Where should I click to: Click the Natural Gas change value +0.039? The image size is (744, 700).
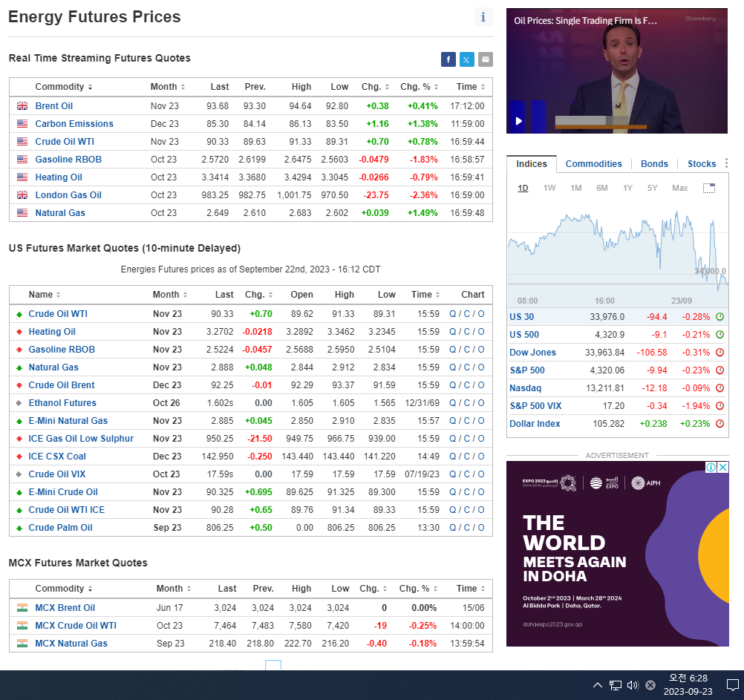375,213
